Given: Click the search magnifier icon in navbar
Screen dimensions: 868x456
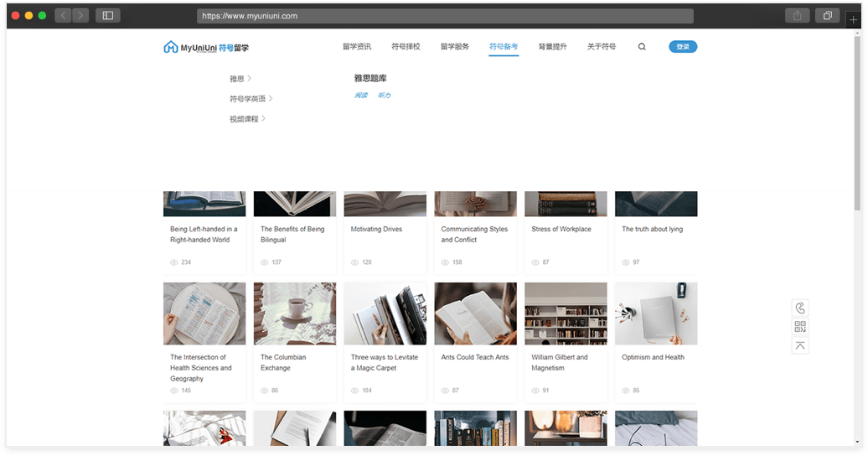Looking at the screenshot, I should tap(642, 47).
